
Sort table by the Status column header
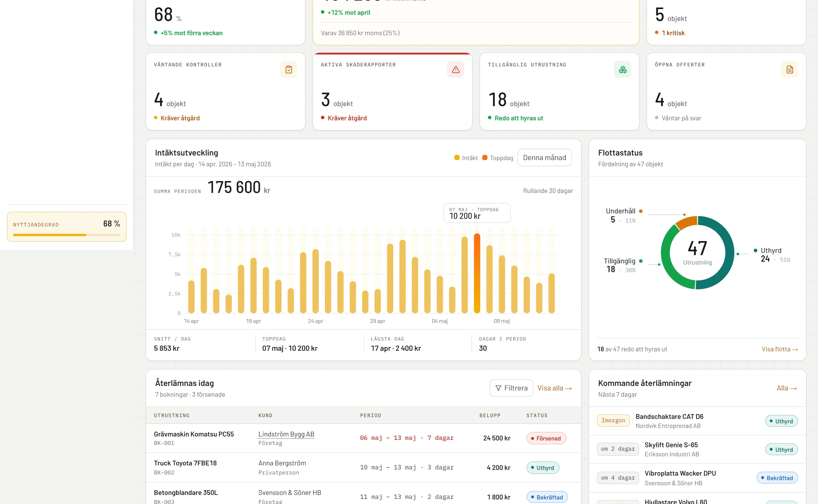537,415
